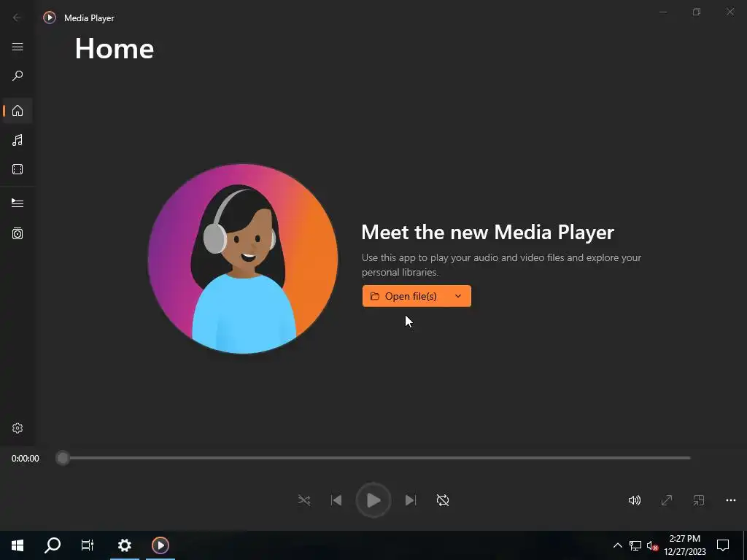Open the Windows Start menu
This screenshot has width=747, height=560.
(x=18, y=545)
